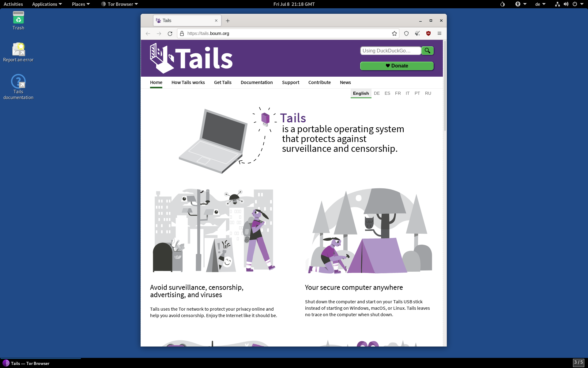Switch the site language to RU
The width and height of the screenshot is (588, 368).
428,93
